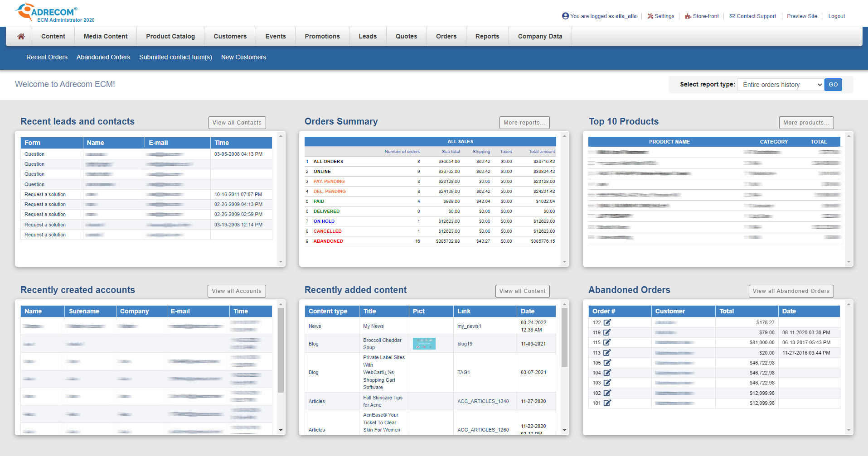
Task: Open New Customers from the sub-navigation
Action: coord(243,57)
